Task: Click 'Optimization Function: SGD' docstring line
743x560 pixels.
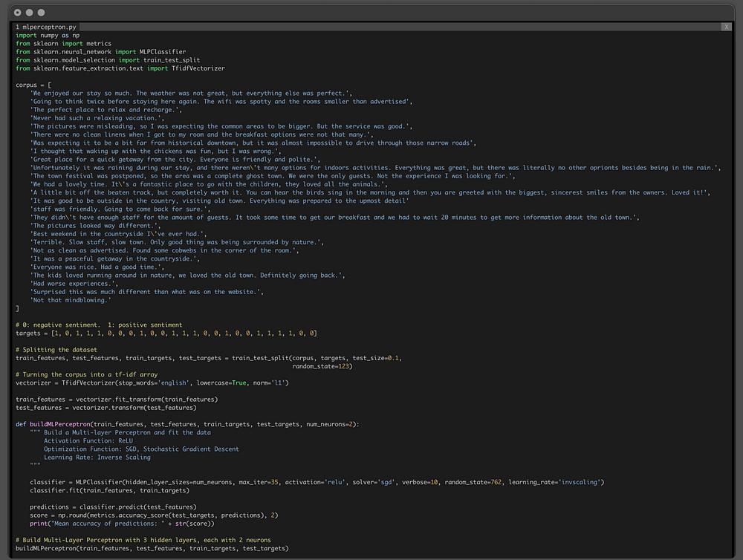Action: [142, 449]
